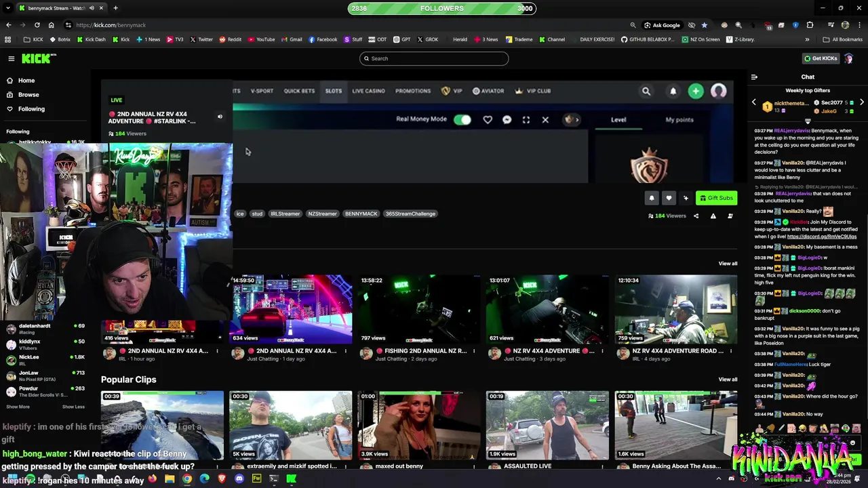Enter fullscreen on the slot game
The width and height of the screenshot is (868, 488).
pos(526,120)
